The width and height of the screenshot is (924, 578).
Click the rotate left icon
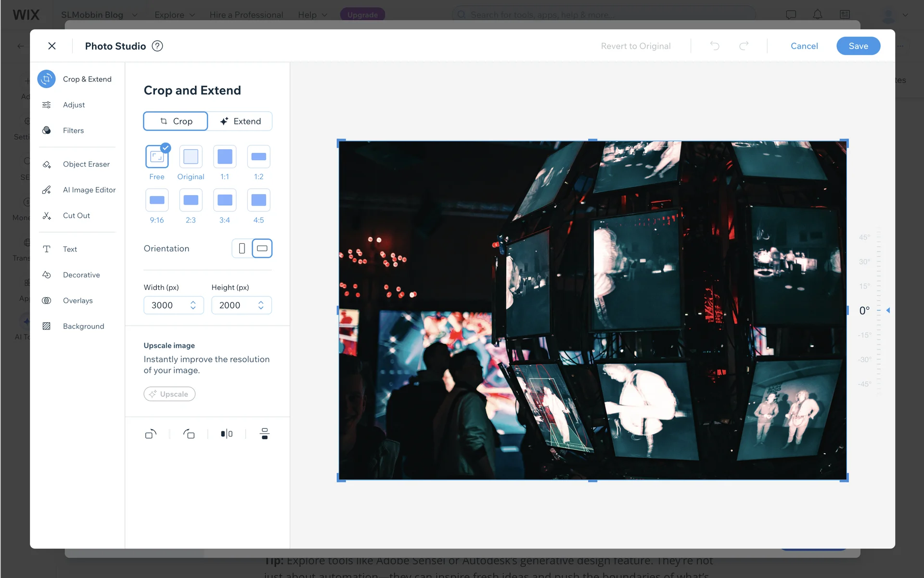point(151,434)
